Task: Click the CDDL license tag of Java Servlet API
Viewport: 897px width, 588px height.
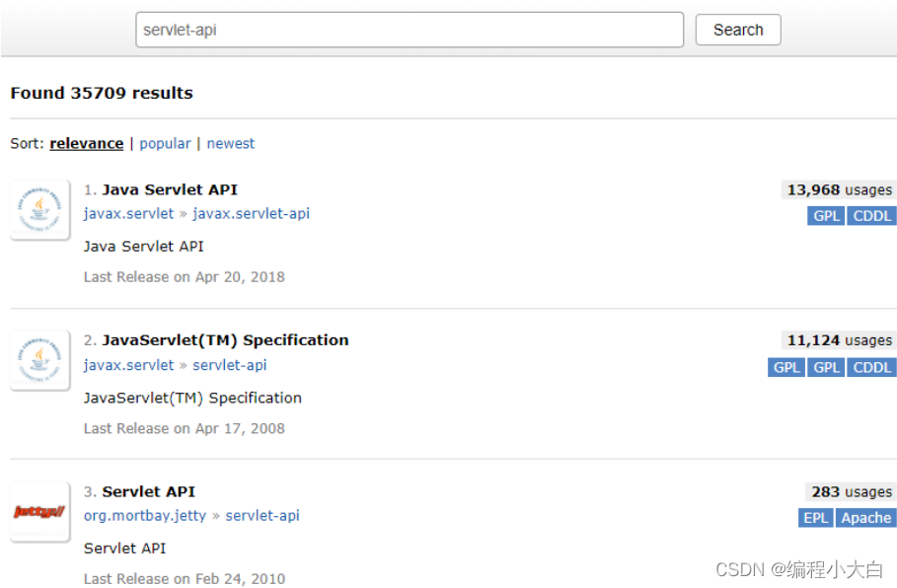Action: coord(871,216)
